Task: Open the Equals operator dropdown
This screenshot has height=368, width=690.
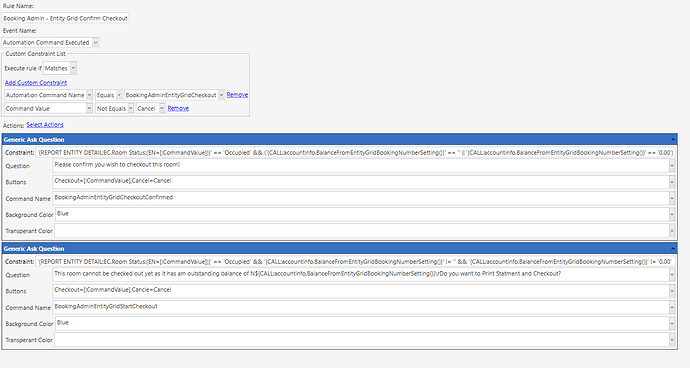Action: click(119, 95)
